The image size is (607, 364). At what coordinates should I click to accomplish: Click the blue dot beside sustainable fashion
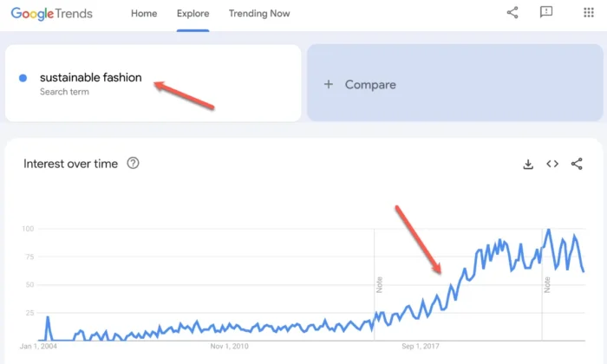click(23, 79)
